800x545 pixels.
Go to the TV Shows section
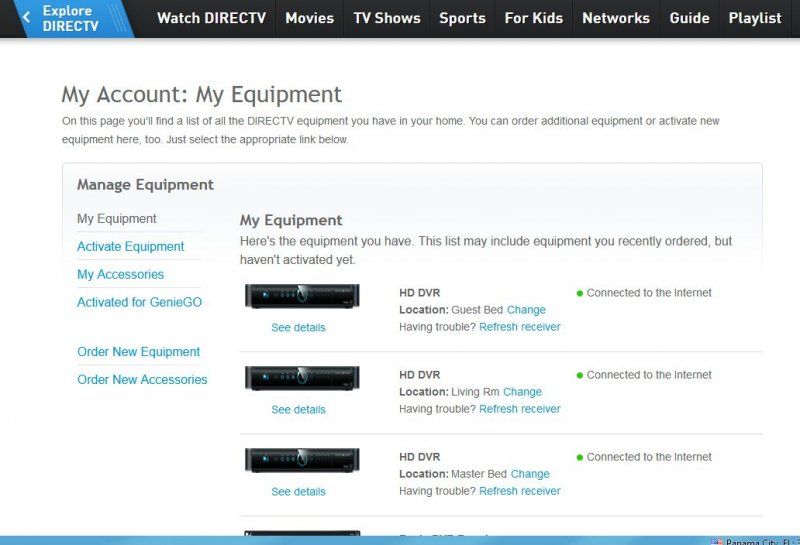[386, 18]
